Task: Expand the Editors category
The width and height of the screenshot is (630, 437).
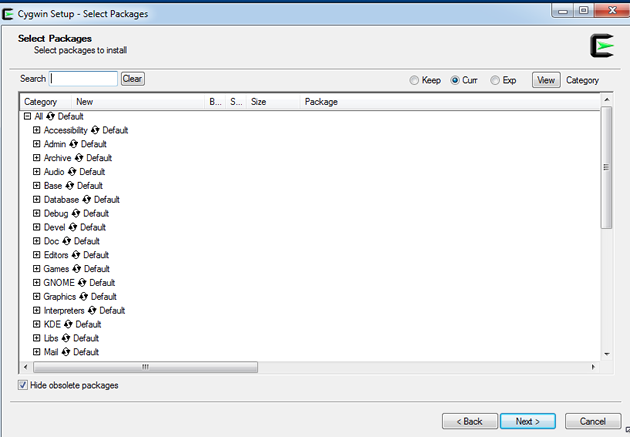Action: [x=37, y=255]
